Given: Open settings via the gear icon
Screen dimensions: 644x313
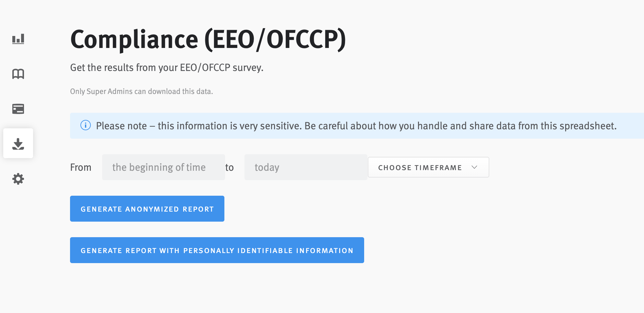Looking at the screenshot, I should point(18,179).
